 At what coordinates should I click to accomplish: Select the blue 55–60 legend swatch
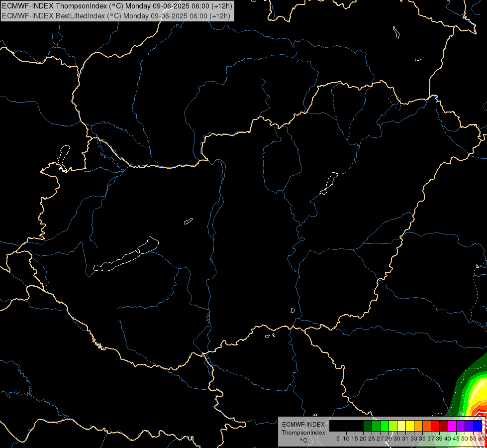[478, 426]
